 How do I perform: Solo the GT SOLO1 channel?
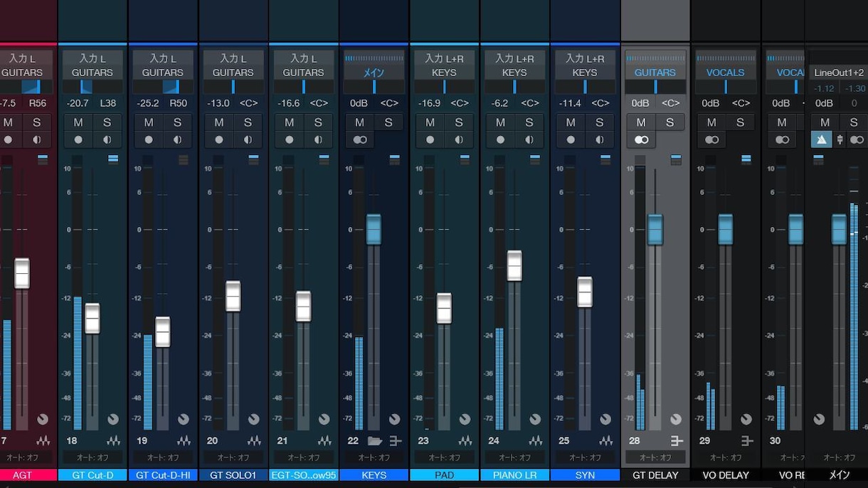(248, 122)
